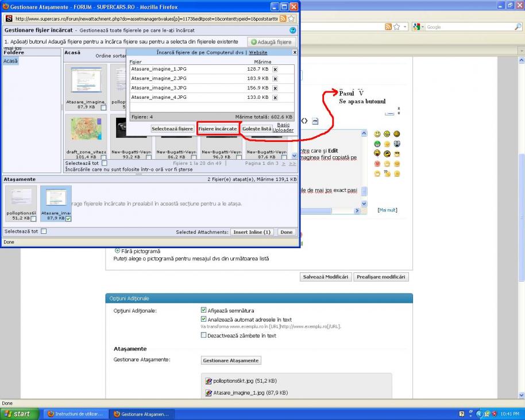
Task: Click the polloptions6kt.jpg attachment file icon
Action: [x=209, y=381]
